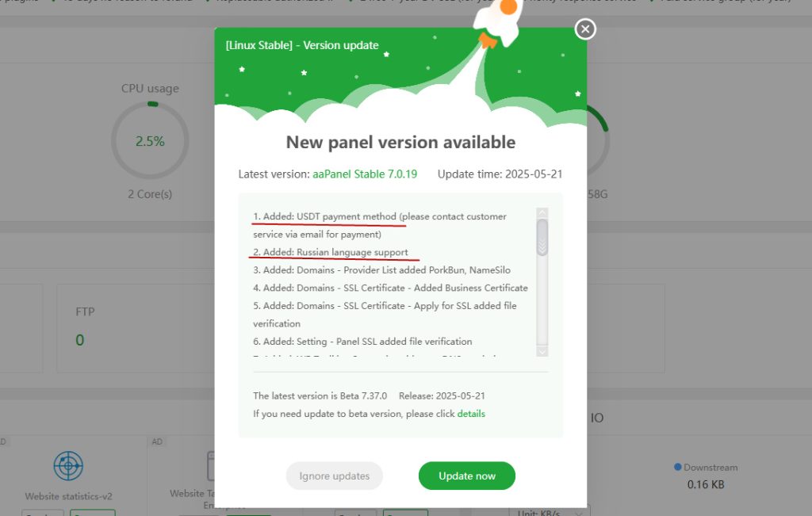812x516 pixels.
Task: Click the Website statistics-v2 label
Action: point(68,496)
